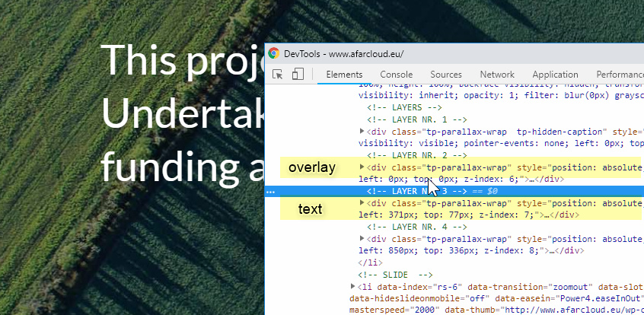The image size is (644, 315).
Task: Activate the inspect element picker icon
Action: pyautogui.click(x=278, y=74)
